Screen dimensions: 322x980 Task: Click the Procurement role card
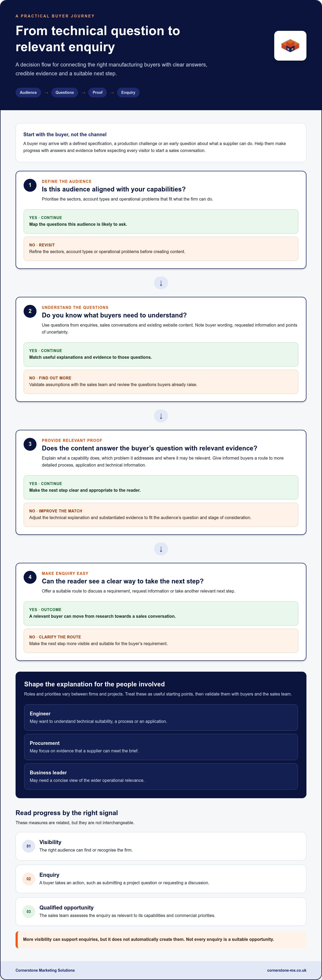pyautogui.click(x=161, y=747)
